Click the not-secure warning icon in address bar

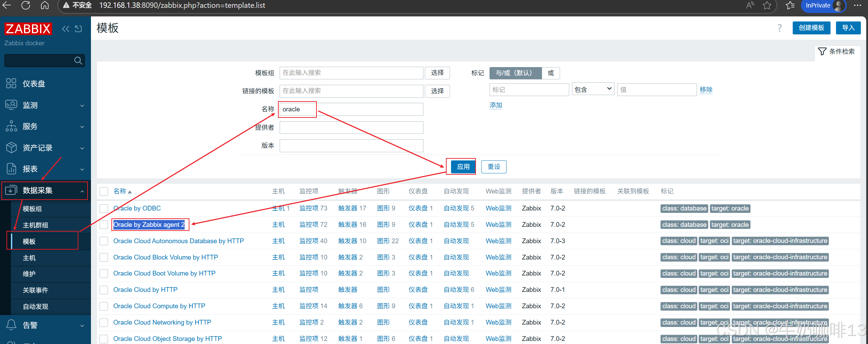pos(66,5)
